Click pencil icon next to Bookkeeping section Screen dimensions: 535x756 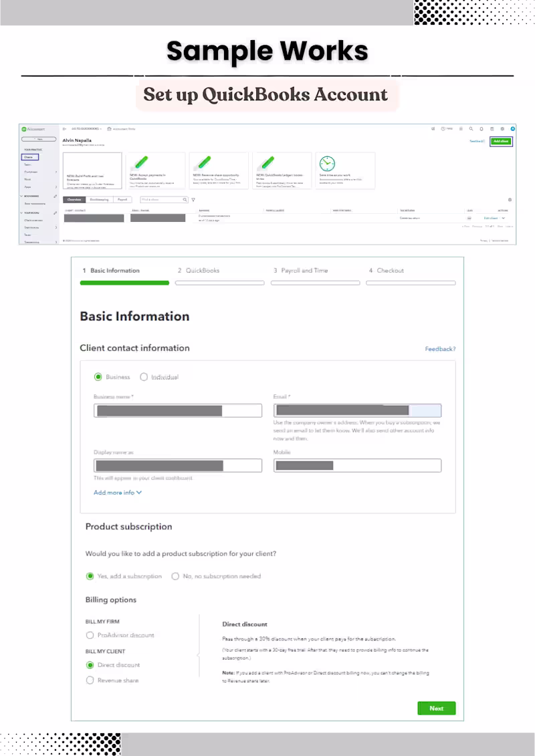pos(55,197)
